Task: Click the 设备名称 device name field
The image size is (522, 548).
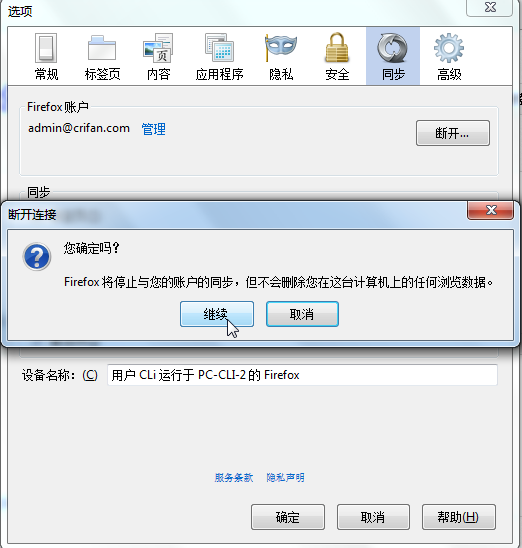Action: [302, 375]
